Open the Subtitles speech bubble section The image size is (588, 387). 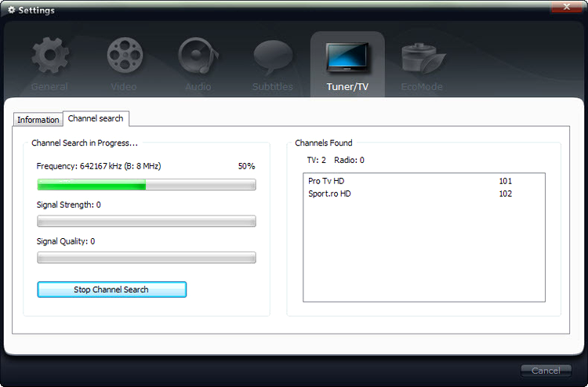[x=272, y=57]
